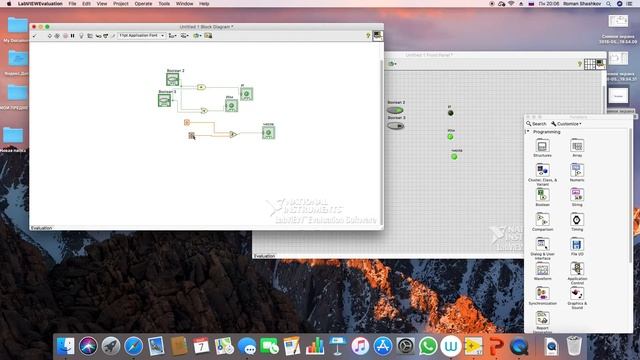This screenshot has width=640, height=360.
Task: Click the Step Into toolbar button
Action: pos(98,36)
